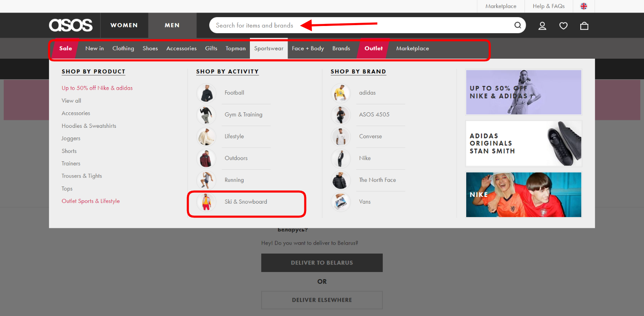Click the adidas brand thumbnail

pos(341,93)
